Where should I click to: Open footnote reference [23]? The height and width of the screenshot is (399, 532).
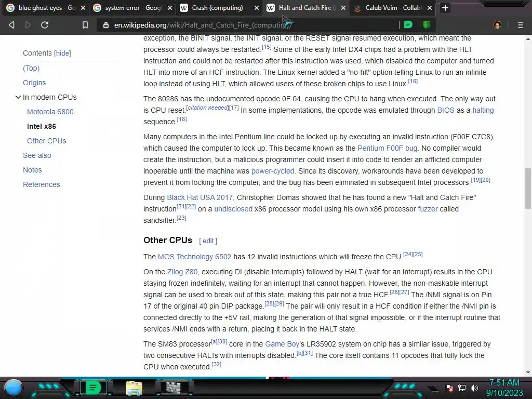(181, 218)
